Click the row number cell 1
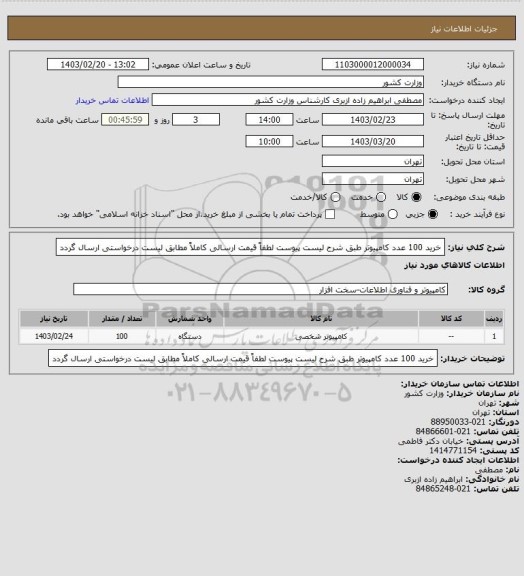Image resolution: width=524 pixels, height=576 pixels. [494, 336]
